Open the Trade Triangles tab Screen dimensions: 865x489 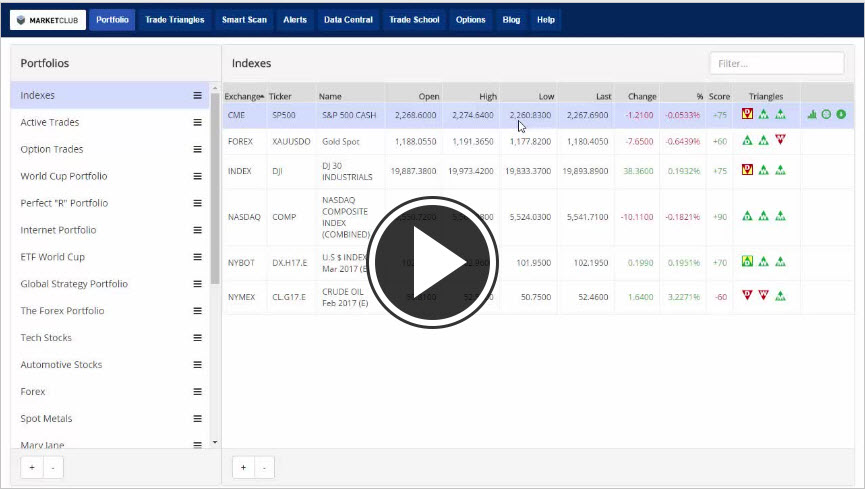pyautogui.click(x=175, y=20)
